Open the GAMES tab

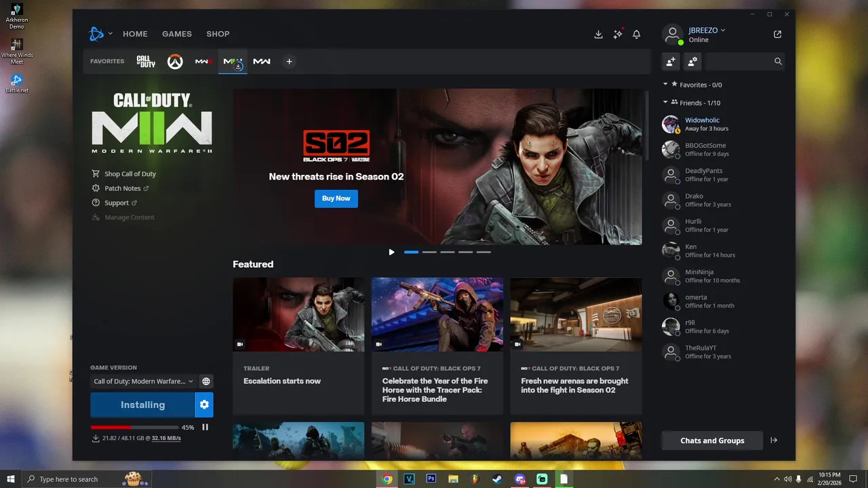[x=177, y=34]
